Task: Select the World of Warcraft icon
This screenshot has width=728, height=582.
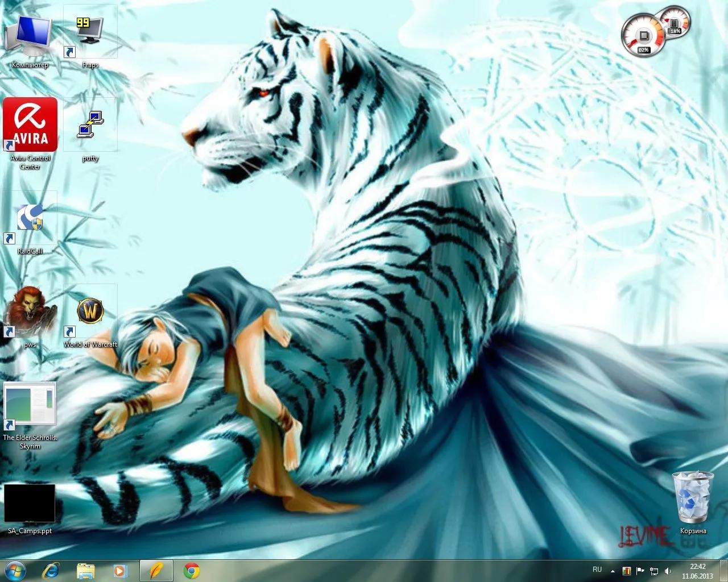Action: coord(90,313)
